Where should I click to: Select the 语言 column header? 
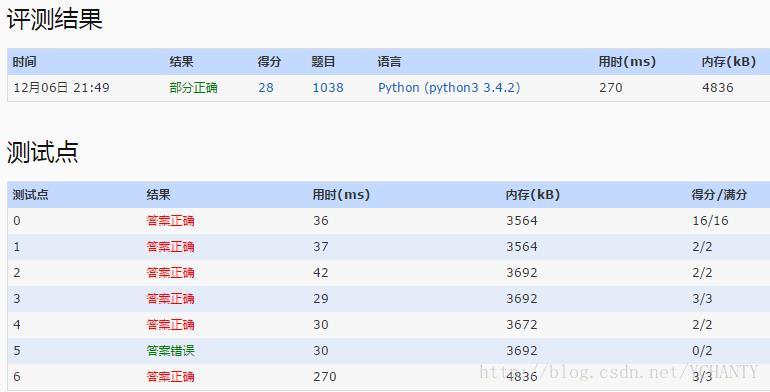click(x=389, y=62)
